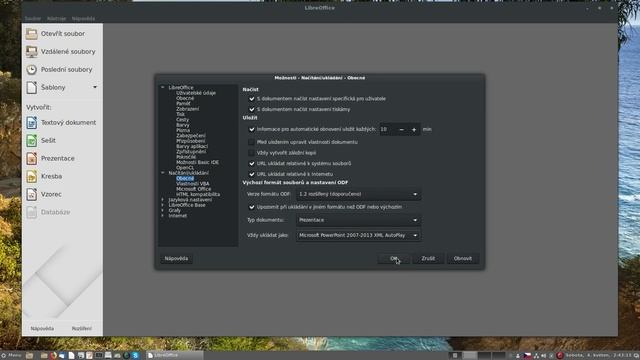Screen dimensions: 640x360
Task: Launch Firefox from the taskbar
Action: [x=53, y=356]
